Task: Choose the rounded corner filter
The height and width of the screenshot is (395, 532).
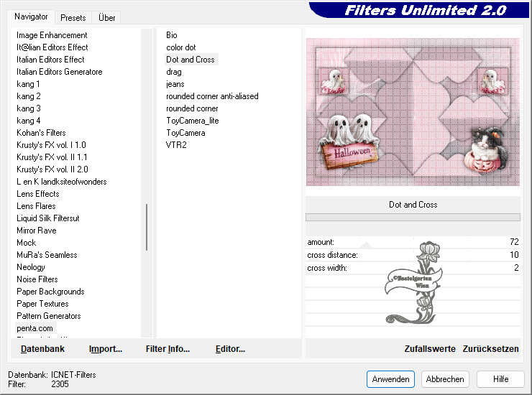Action: coord(192,108)
